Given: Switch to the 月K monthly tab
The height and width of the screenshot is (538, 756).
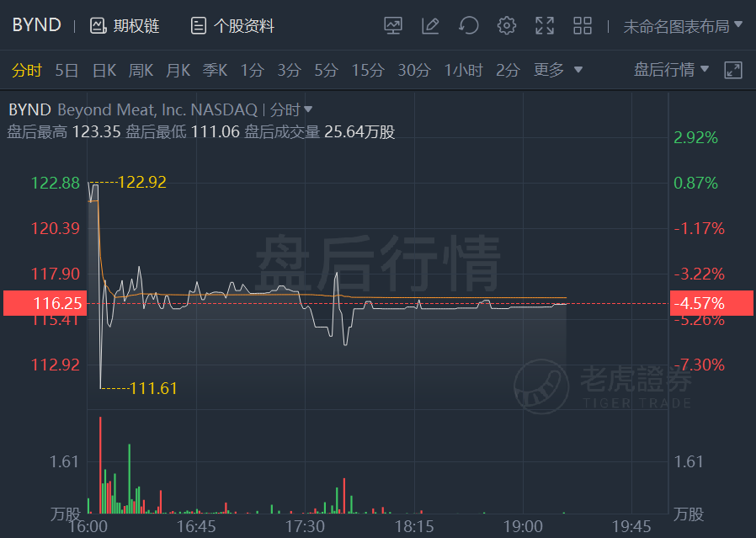Looking at the screenshot, I should point(178,71).
